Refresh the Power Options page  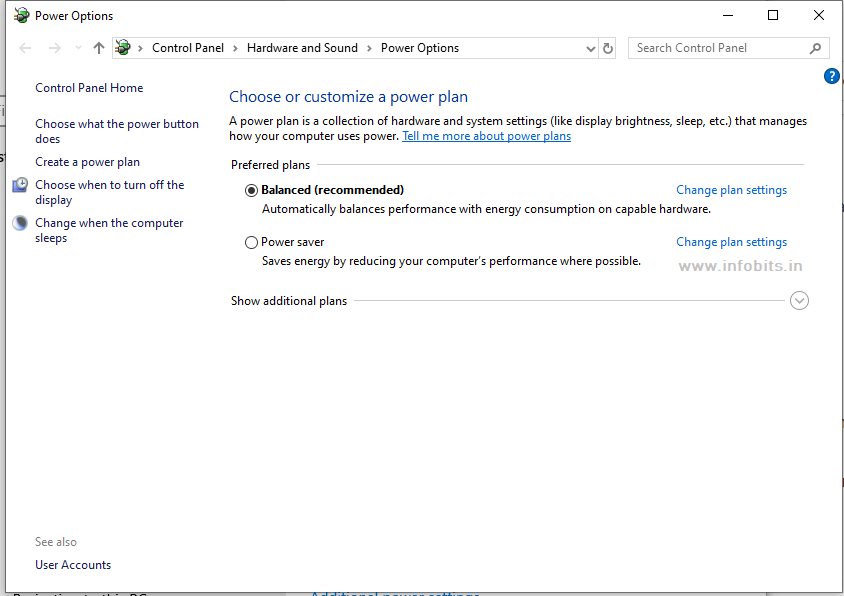608,48
